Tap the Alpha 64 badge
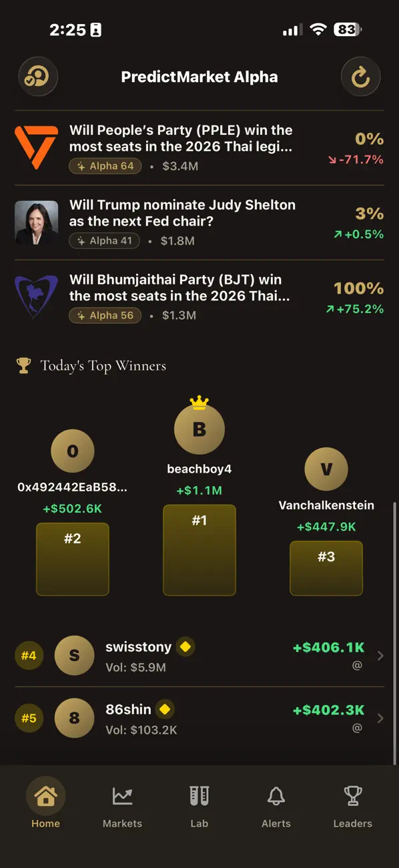This screenshot has width=399, height=868. pos(105,166)
